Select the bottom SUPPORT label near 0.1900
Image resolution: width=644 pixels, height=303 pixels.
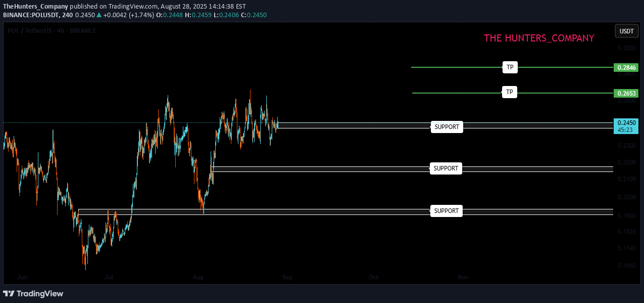447,211
